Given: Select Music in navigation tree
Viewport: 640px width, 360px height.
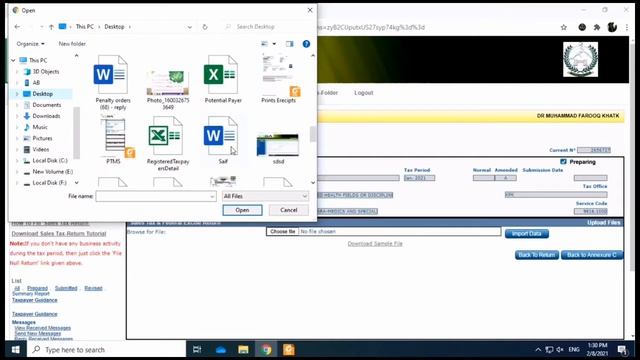Looking at the screenshot, I should coord(36,127).
